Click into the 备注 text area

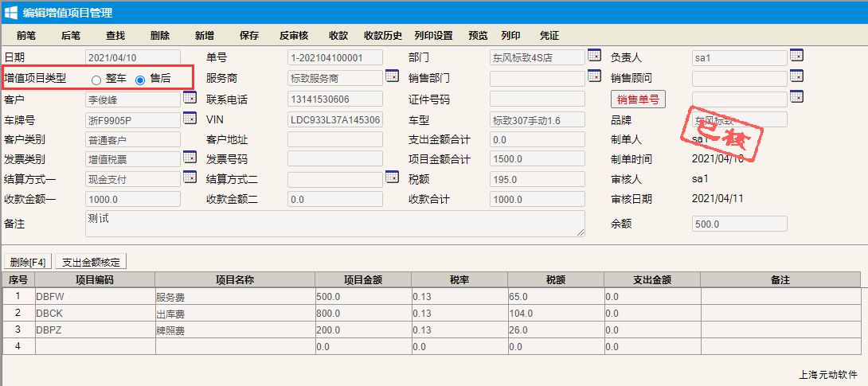coord(334,224)
